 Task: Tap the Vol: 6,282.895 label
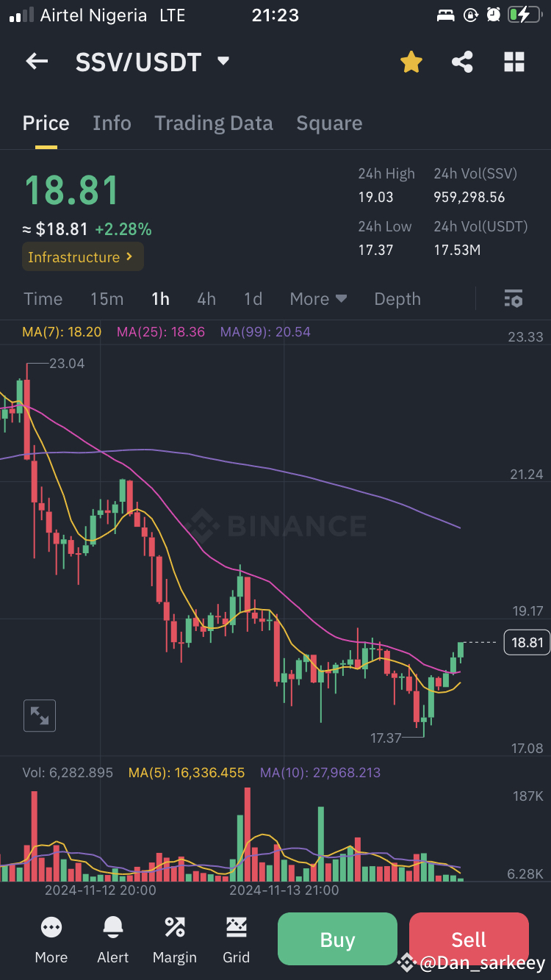(x=68, y=773)
